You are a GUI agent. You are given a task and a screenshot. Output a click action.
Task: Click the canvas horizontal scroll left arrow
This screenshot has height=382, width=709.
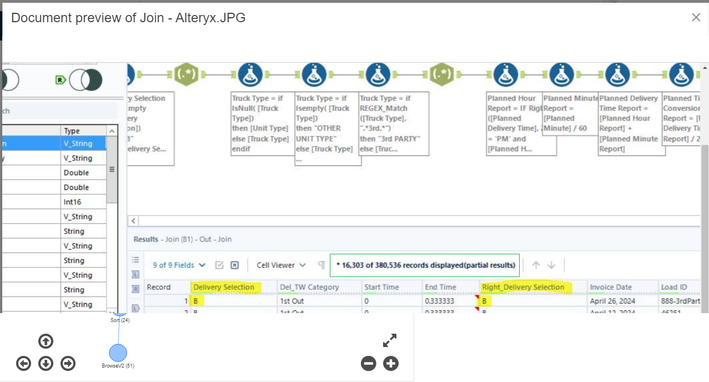[x=133, y=221]
